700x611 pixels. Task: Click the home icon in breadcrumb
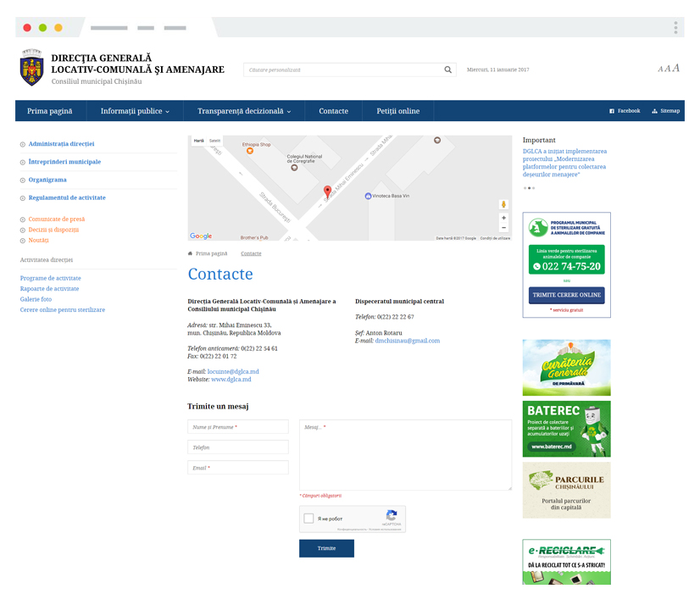[x=190, y=253]
